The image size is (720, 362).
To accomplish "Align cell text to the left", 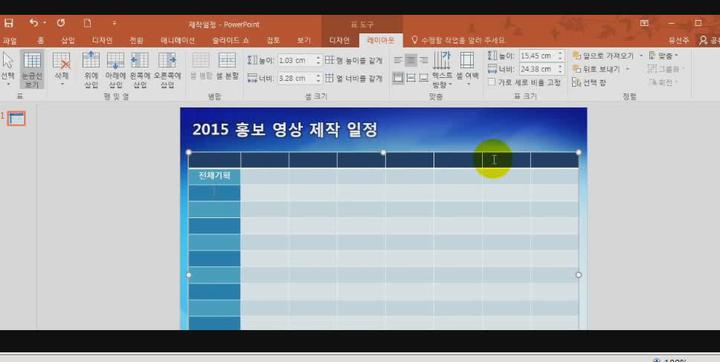I will 398,60.
